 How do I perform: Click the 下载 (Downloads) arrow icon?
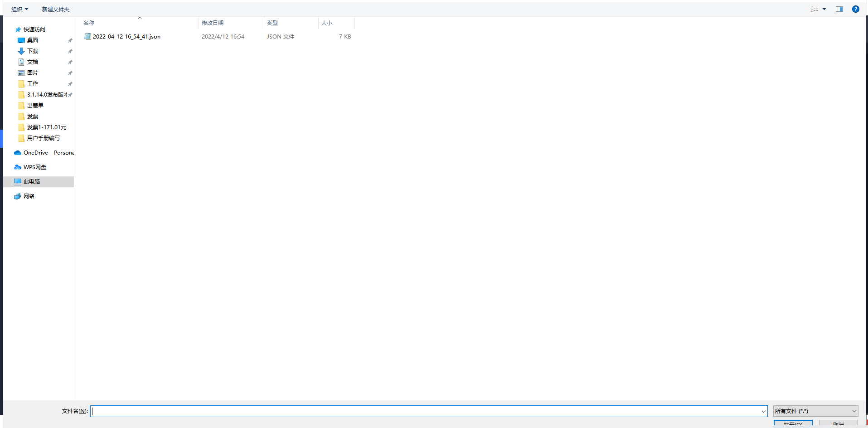21,51
